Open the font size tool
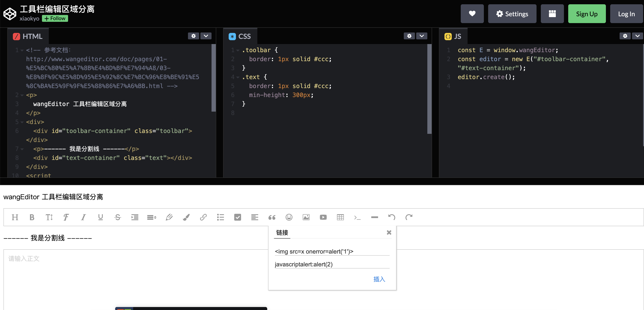 [x=49, y=217]
